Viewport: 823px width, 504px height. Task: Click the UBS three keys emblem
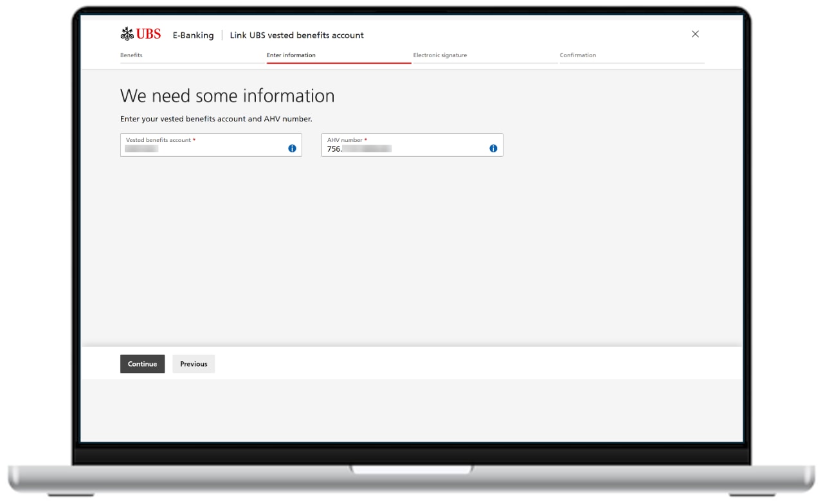[x=127, y=34]
